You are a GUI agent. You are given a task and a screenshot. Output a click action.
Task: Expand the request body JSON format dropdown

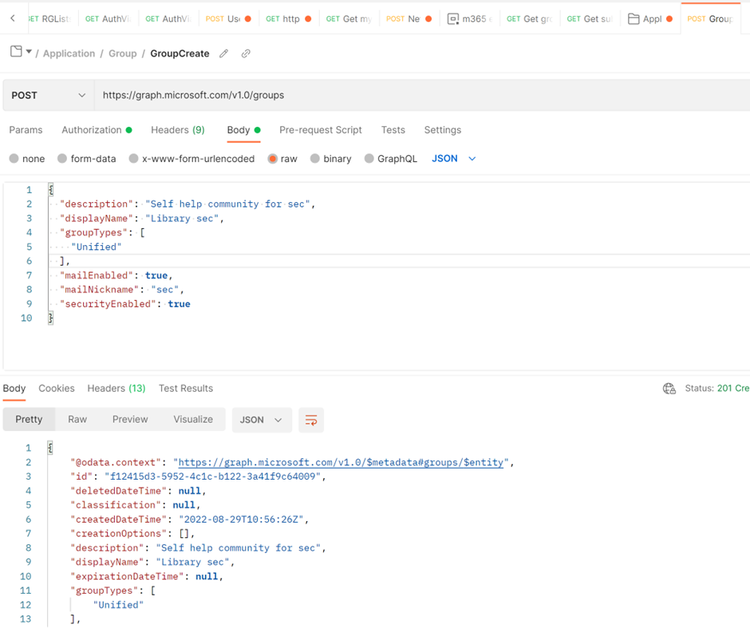pos(454,159)
